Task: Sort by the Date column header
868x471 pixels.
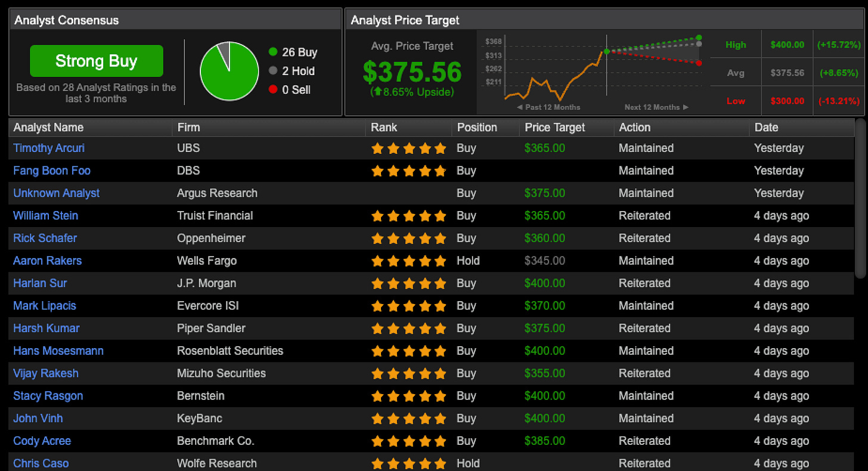Action: (766, 127)
